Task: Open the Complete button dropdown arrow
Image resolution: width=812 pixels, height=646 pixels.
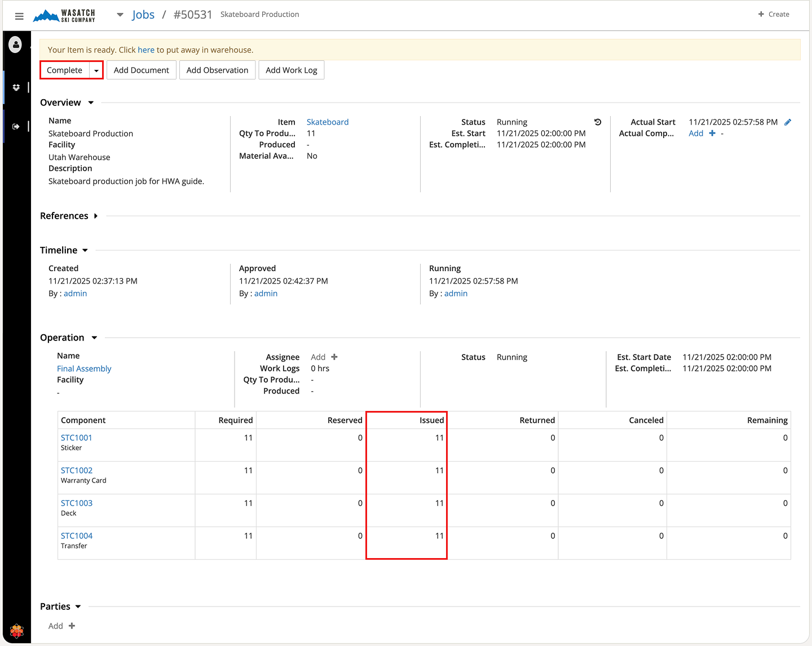Action: tap(96, 70)
